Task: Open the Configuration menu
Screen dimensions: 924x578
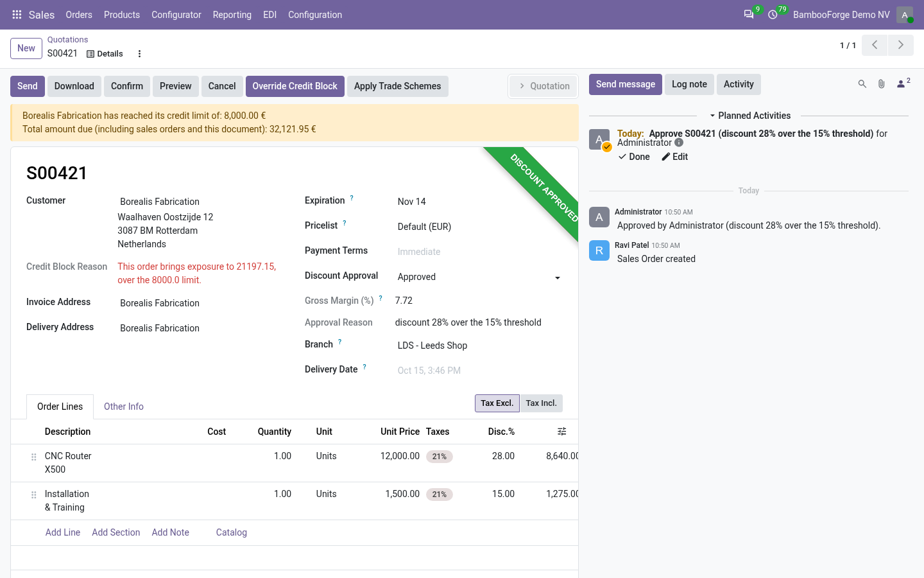Action: (x=315, y=15)
